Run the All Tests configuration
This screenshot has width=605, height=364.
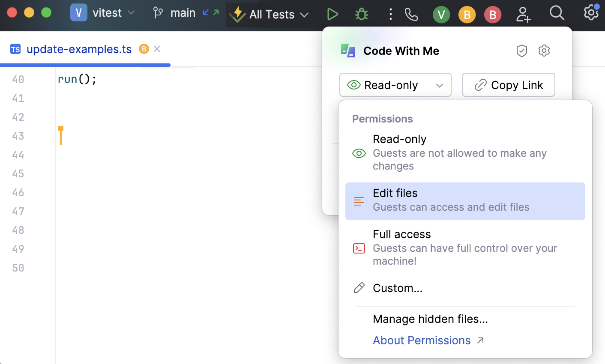pos(333,14)
